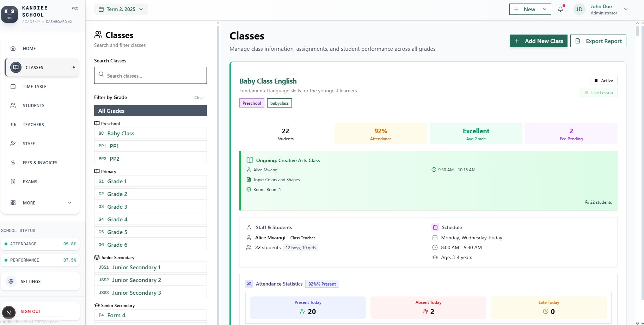This screenshot has width=644, height=325.
Task: Click the babyclass tag
Action: click(x=280, y=103)
